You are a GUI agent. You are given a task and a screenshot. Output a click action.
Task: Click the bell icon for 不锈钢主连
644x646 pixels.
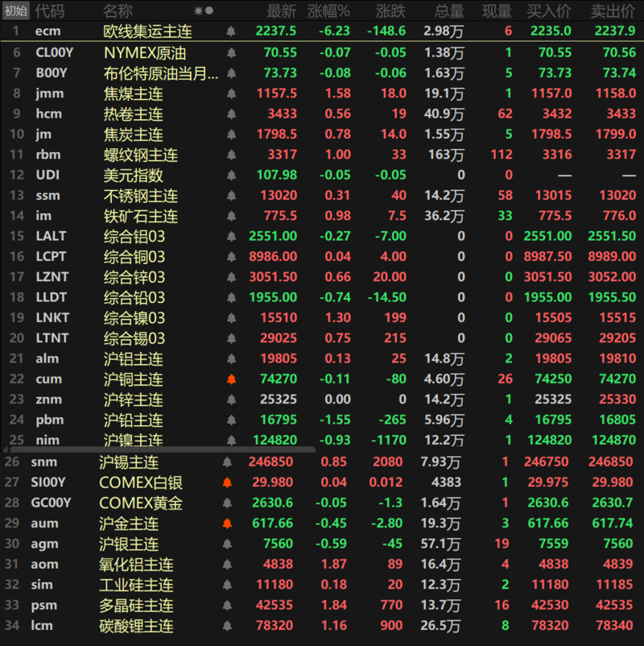[231, 195]
